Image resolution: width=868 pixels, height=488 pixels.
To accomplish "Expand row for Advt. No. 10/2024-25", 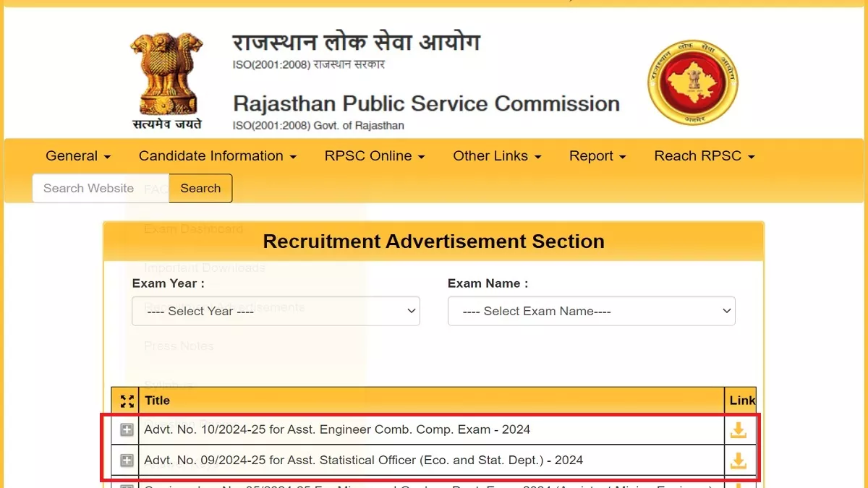I will tap(127, 430).
